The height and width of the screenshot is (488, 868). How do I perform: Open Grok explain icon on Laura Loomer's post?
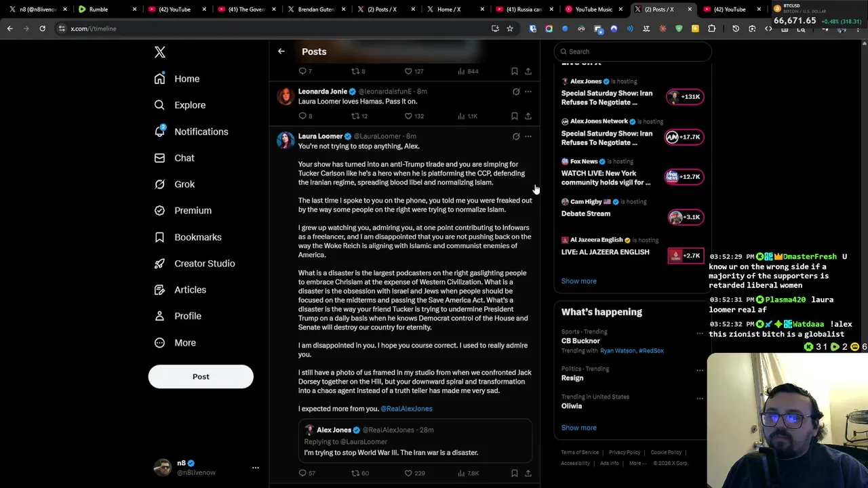coord(516,136)
